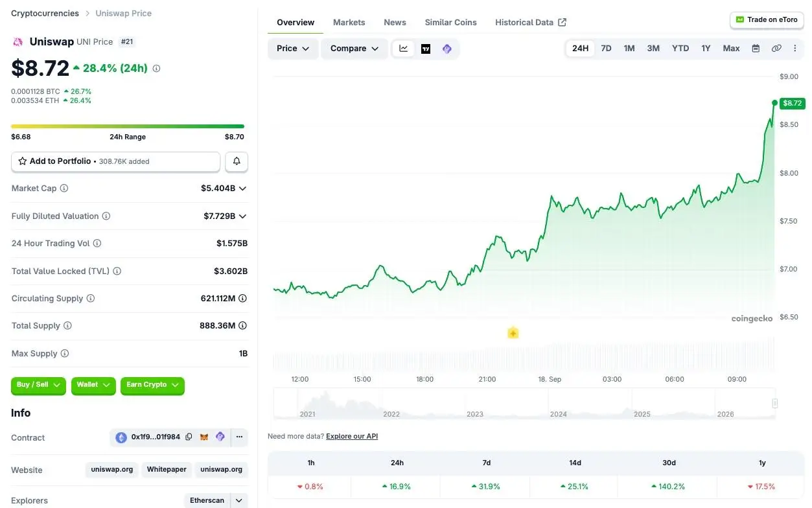
Task: Select the 7D time range
Action: 606,49
